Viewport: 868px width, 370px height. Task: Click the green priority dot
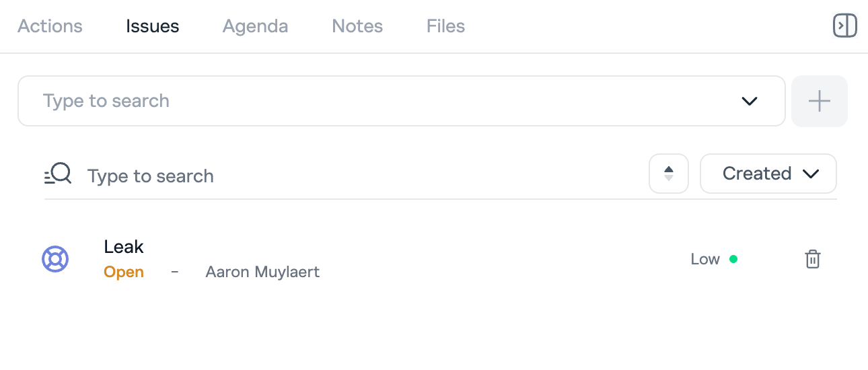coord(733,259)
